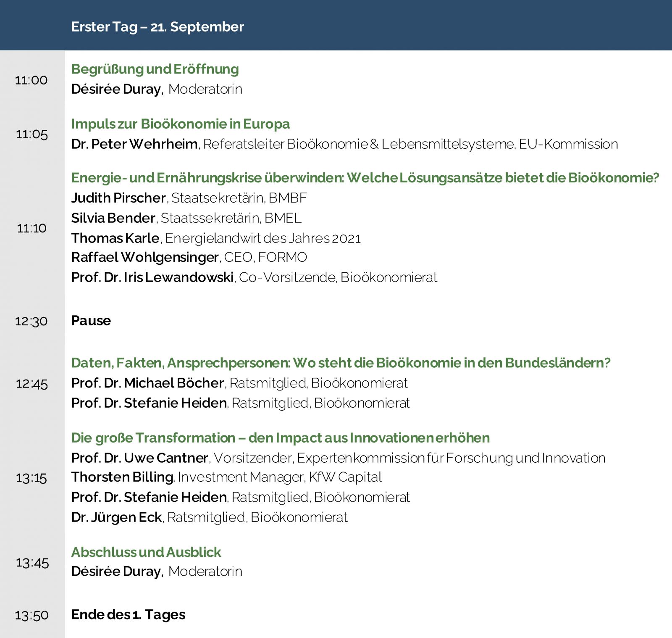Select Raffael Wohlgensinger, CEO of FORMO

pos(145,257)
